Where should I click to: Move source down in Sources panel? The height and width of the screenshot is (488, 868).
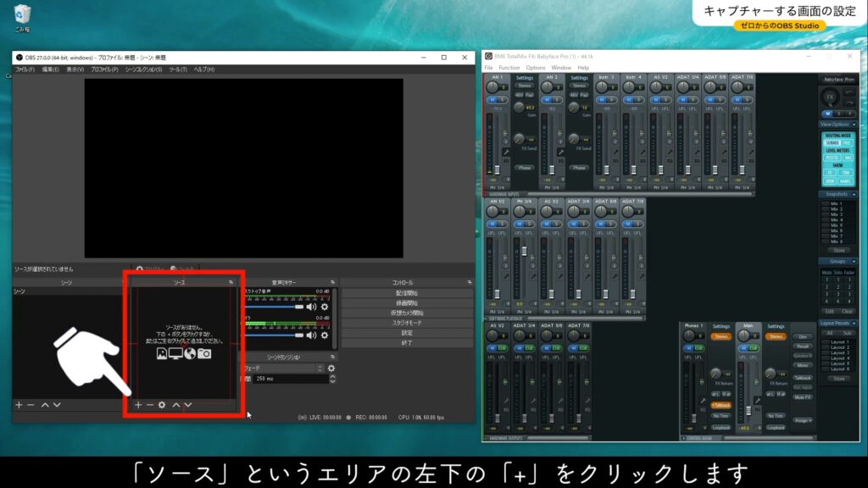pos(188,405)
